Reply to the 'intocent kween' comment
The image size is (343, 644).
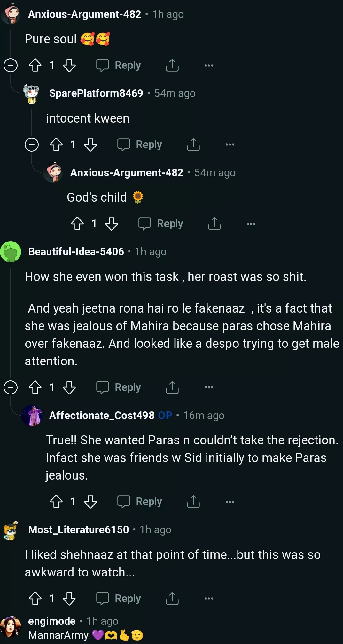pos(140,145)
